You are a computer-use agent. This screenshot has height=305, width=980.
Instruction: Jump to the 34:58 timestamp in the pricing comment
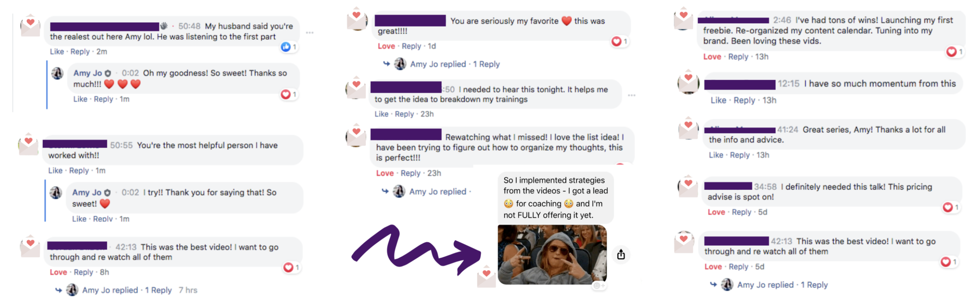point(765,187)
